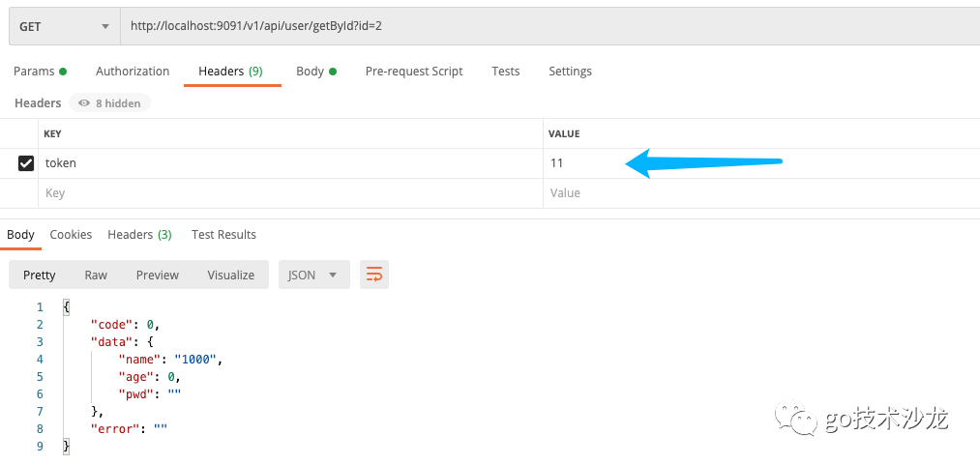The width and height of the screenshot is (980, 464).
Task: Open the JSON format dropdown
Action: coord(313,275)
